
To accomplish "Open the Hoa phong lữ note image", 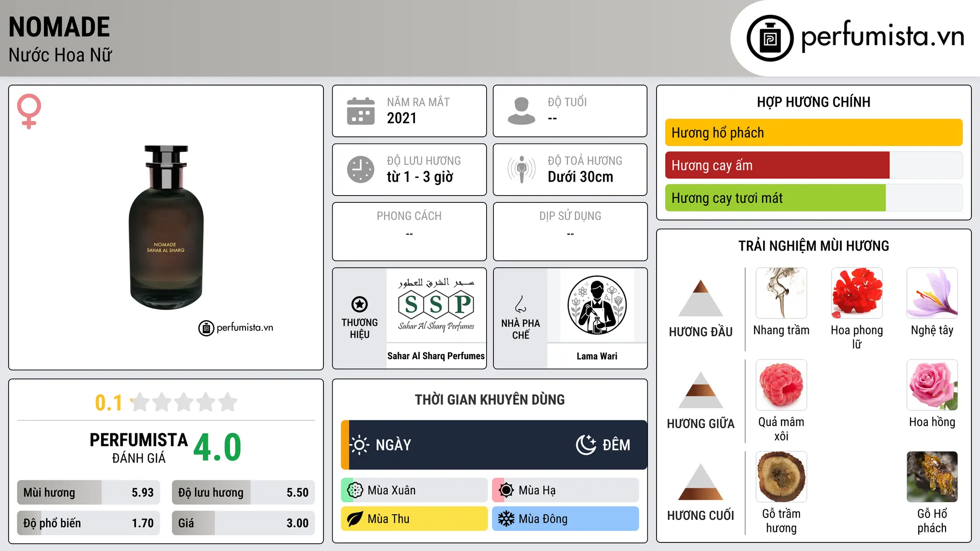I will click(857, 293).
